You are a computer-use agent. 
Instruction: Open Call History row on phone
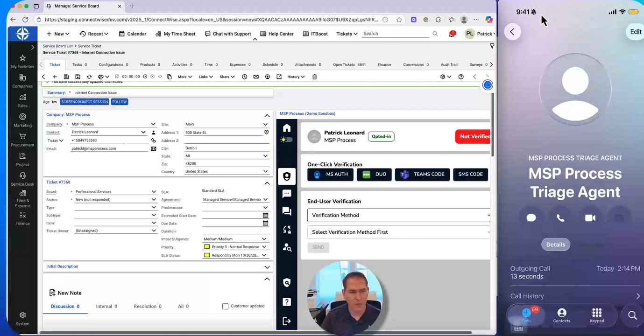tap(575, 296)
